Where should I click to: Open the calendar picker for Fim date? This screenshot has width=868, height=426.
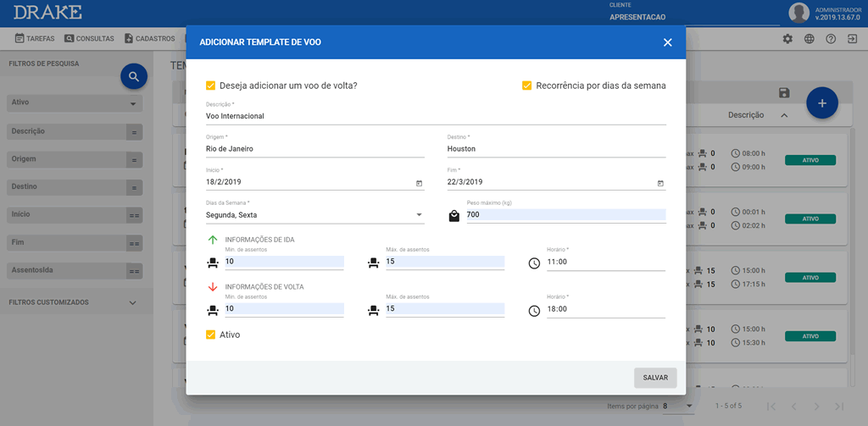(x=660, y=183)
